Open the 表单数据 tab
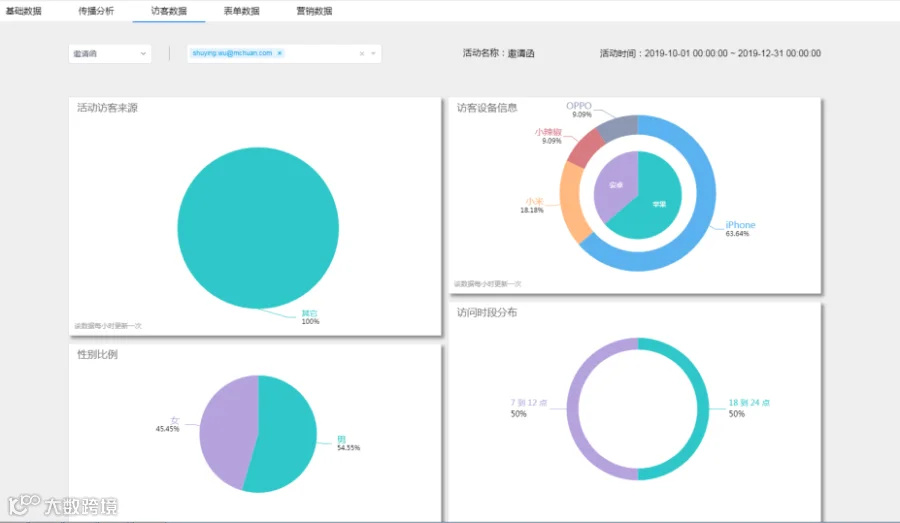The image size is (900, 523). [x=241, y=11]
